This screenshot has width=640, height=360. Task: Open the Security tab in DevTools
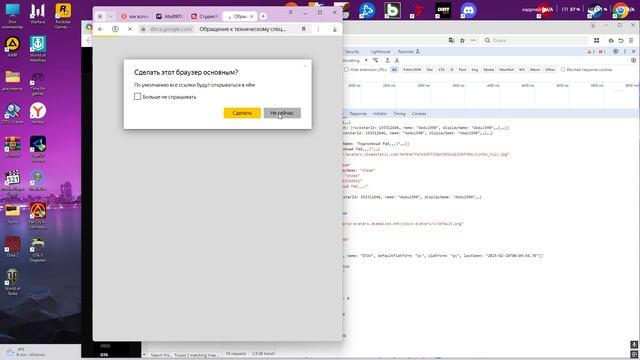(x=352, y=52)
